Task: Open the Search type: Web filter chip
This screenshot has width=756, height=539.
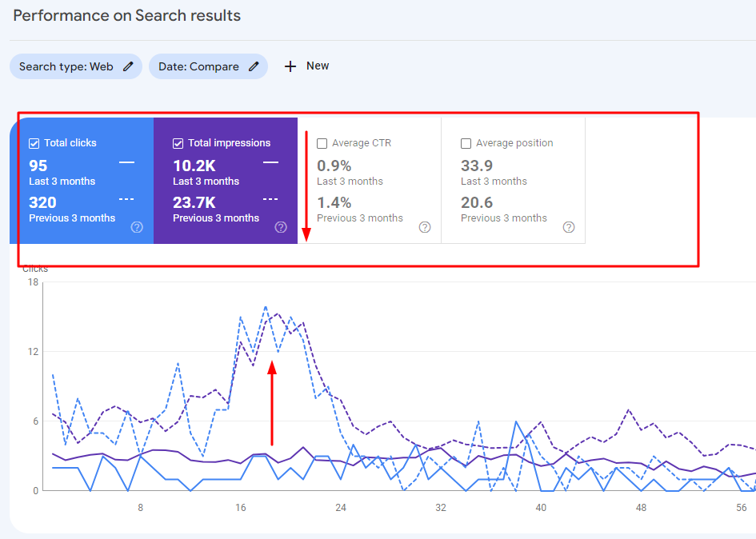Action: (66, 66)
